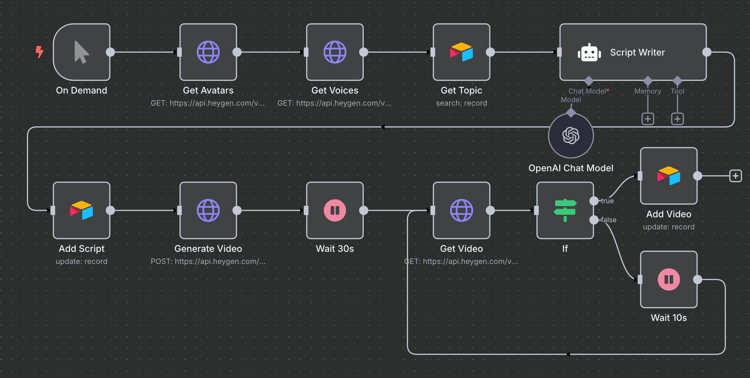Screen dimensions: 750x378
Task: Click the 'OpenAI Chat Model' label
Action: tap(571, 168)
